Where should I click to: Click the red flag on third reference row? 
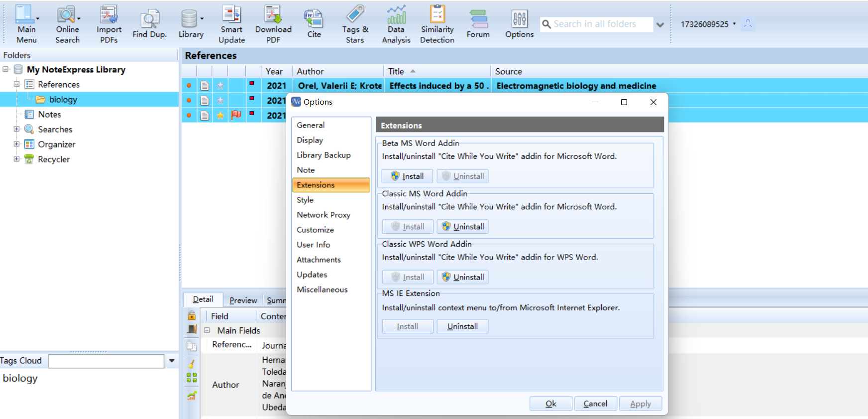pos(236,115)
